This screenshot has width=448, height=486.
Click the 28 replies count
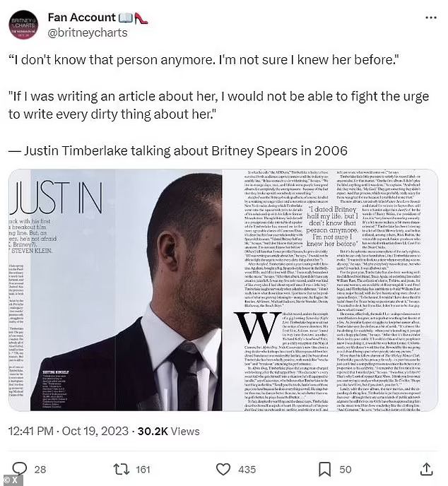pos(40,470)
